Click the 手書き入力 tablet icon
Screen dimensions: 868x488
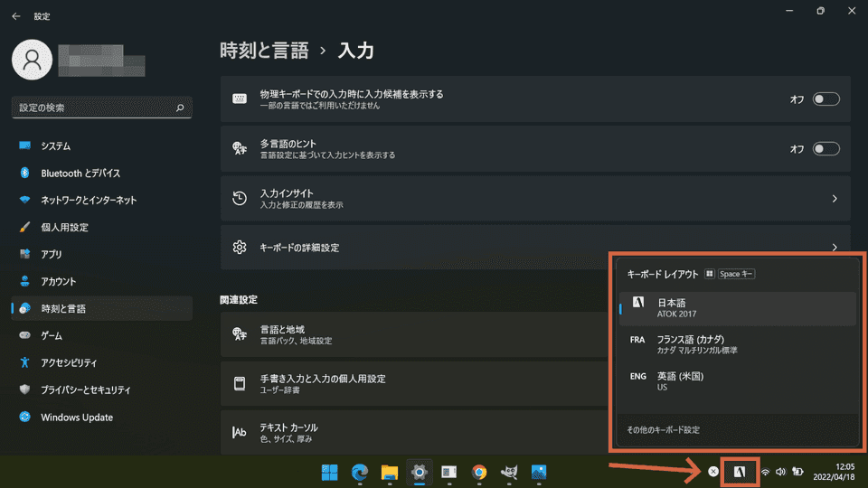[x=239, y=383]
